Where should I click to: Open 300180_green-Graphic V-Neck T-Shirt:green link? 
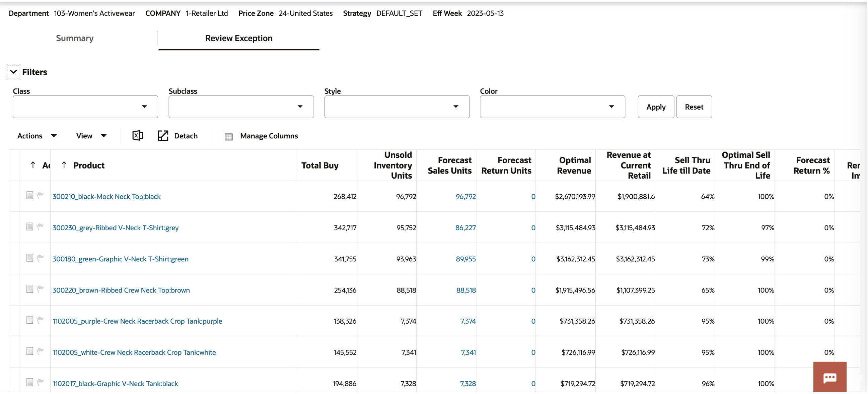[x=120, y=259]
